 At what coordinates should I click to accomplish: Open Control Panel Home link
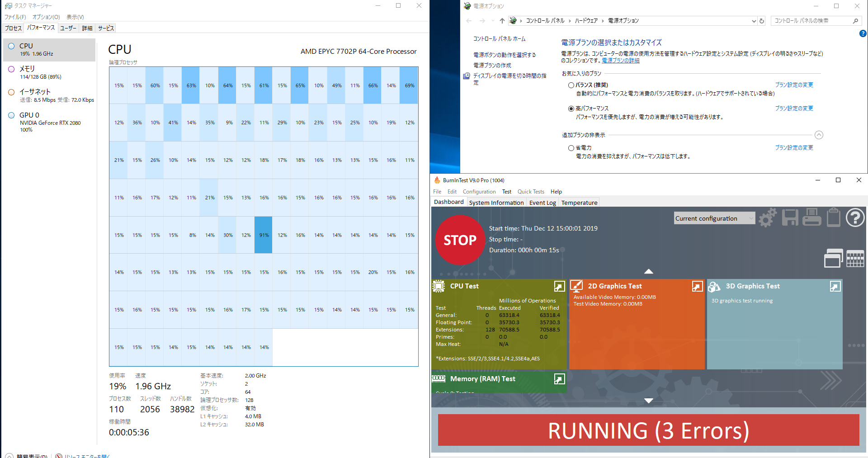(499, 39)
